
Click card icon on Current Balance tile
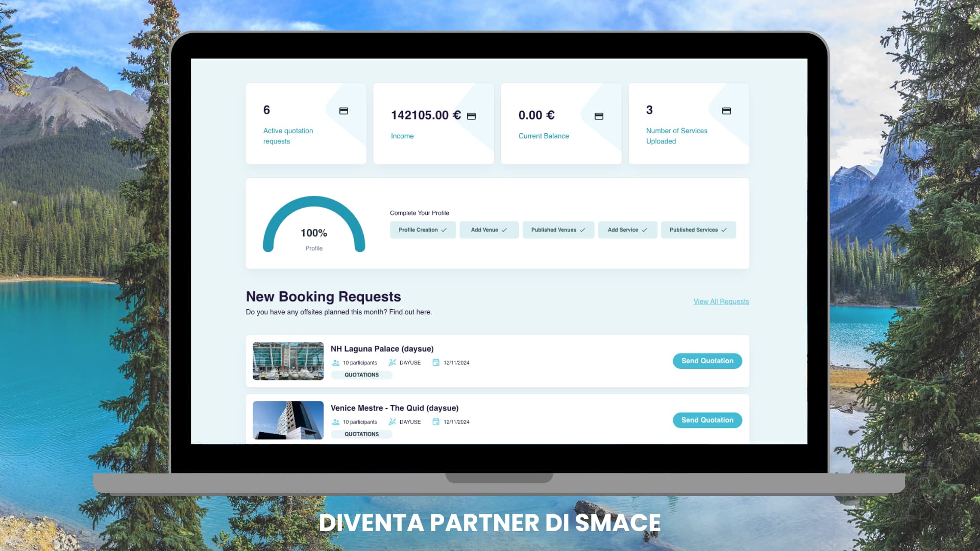(599, 116)
